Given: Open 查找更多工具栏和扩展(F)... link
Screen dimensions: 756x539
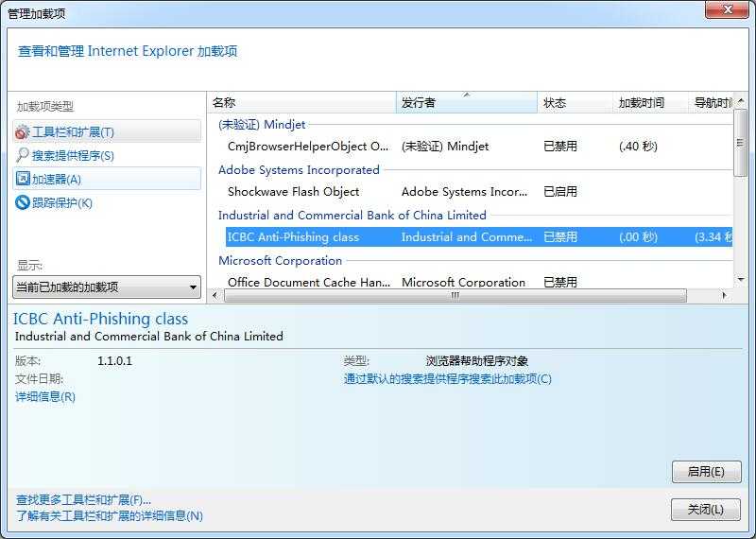Looking at the screenshot, I should [83, 500].
